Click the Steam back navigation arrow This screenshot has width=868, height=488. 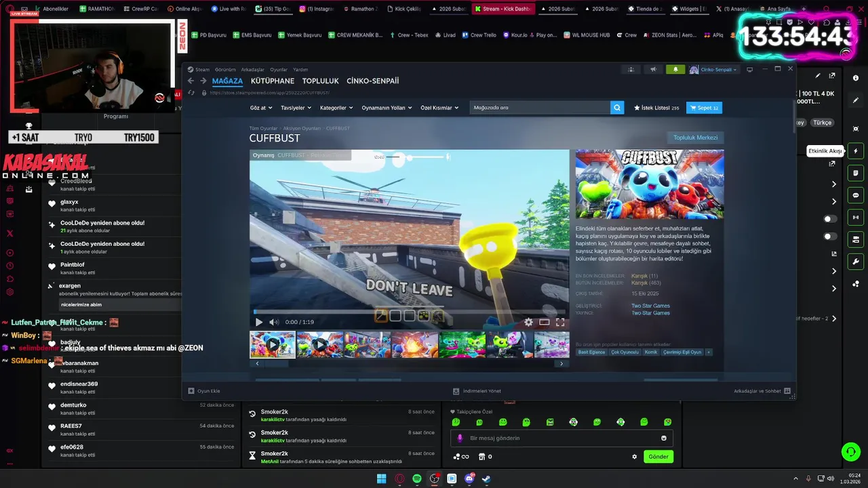click(x=191, y=81)
